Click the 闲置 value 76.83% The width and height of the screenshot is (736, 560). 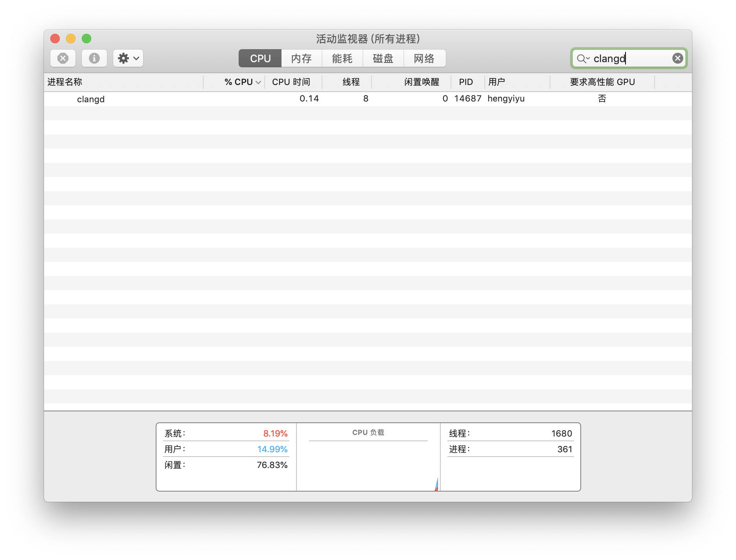pos(272,465)
